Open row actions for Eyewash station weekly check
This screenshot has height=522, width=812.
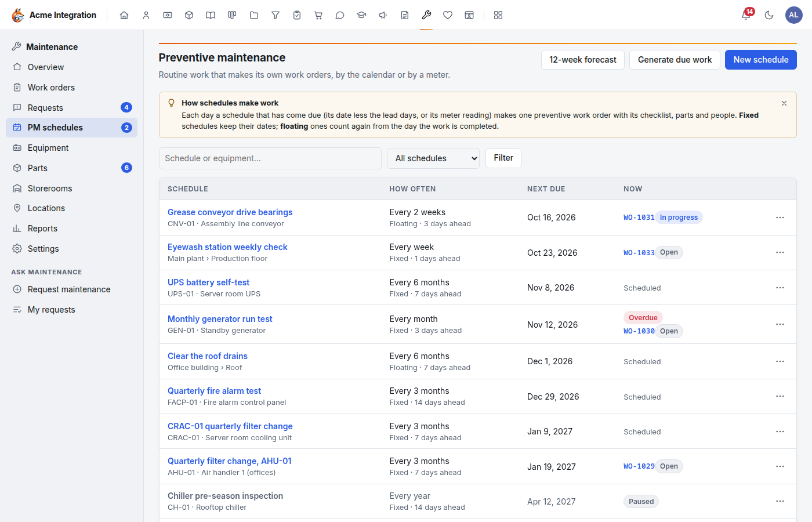point(780,252)
